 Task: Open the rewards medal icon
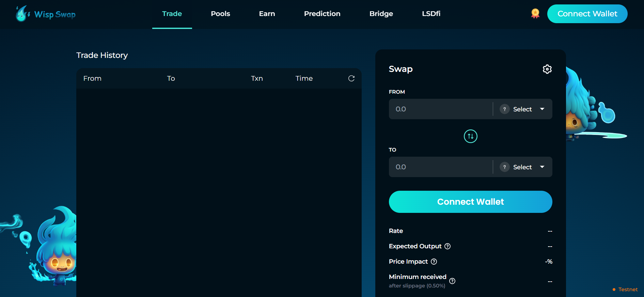535,14
